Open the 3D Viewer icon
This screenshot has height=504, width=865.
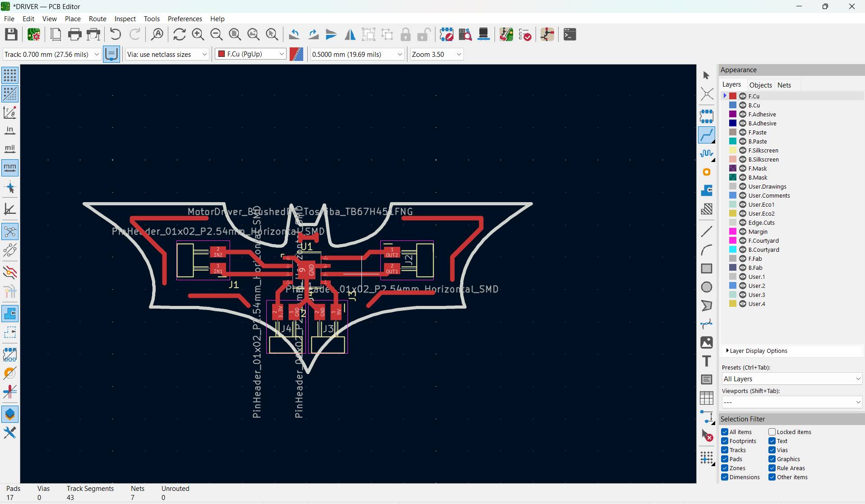[483, 34]
